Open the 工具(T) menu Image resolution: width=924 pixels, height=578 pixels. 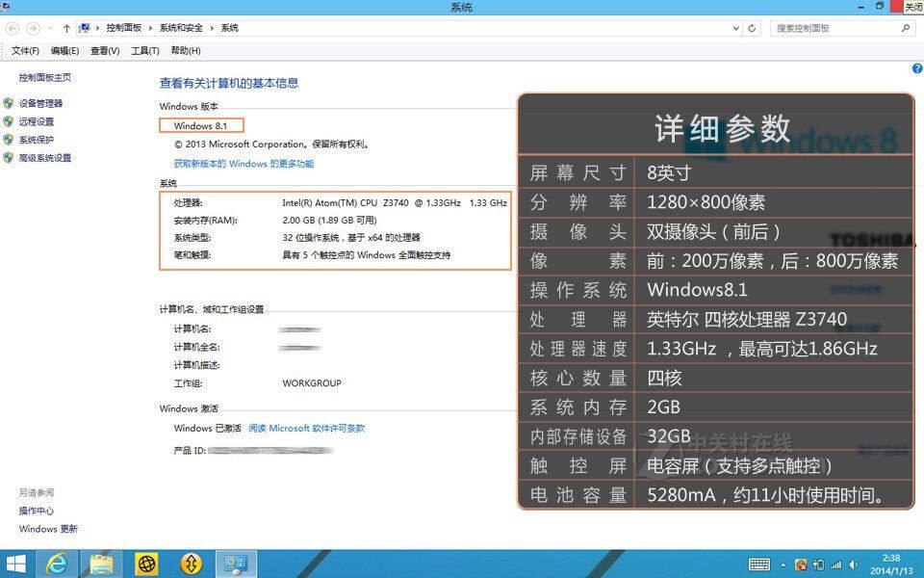145,51
